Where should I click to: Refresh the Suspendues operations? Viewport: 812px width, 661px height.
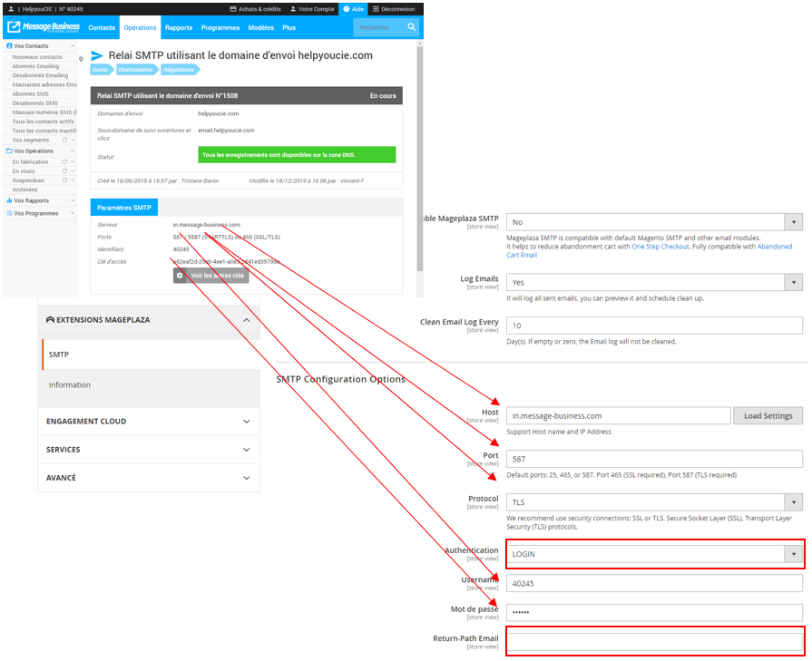tap(64, 180)
